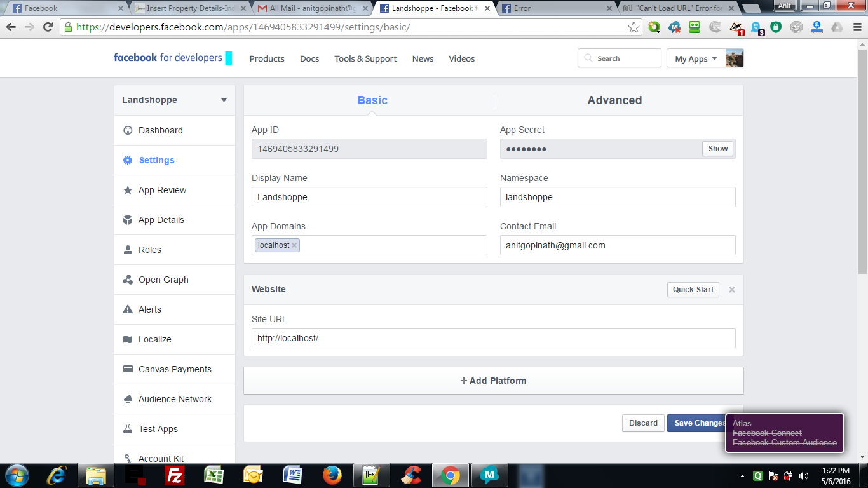Switch to the Insert Property Details tab

191,8
